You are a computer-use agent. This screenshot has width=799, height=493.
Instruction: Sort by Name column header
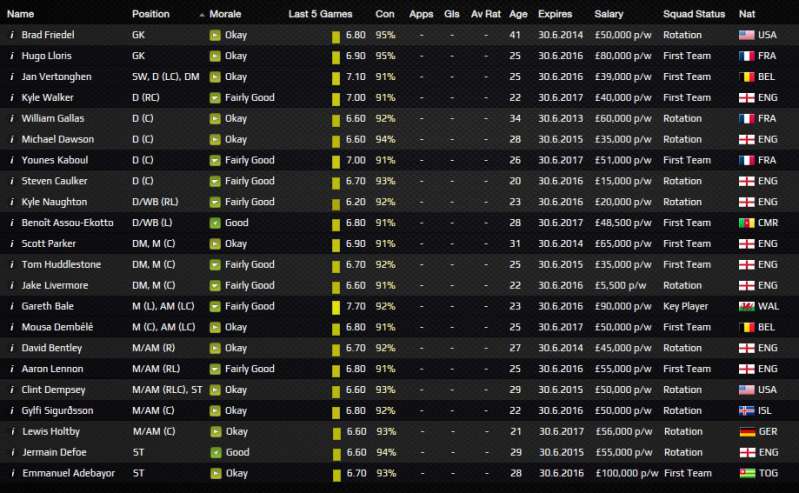[x=20, y=14]
